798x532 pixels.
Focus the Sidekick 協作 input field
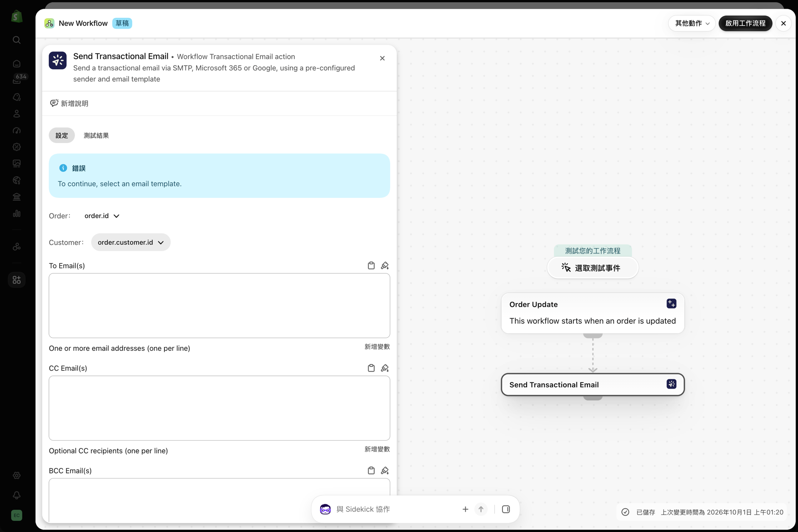click(x=395, y=509)
